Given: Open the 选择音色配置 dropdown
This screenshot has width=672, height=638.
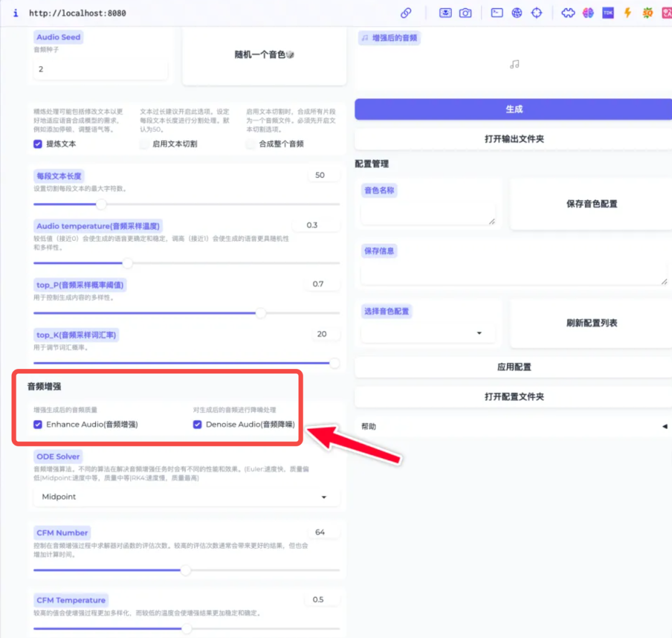Looking at the screenshot, I should coord(427,333).
